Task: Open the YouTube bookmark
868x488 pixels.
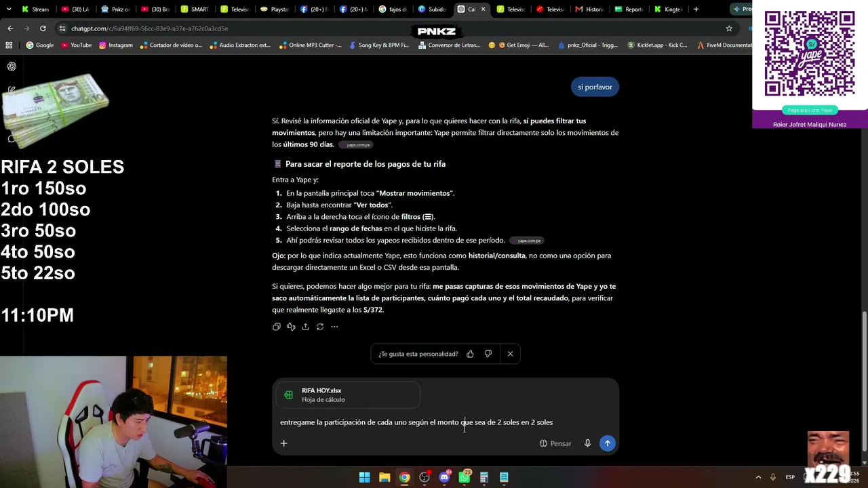Action: tap(77, 45)
